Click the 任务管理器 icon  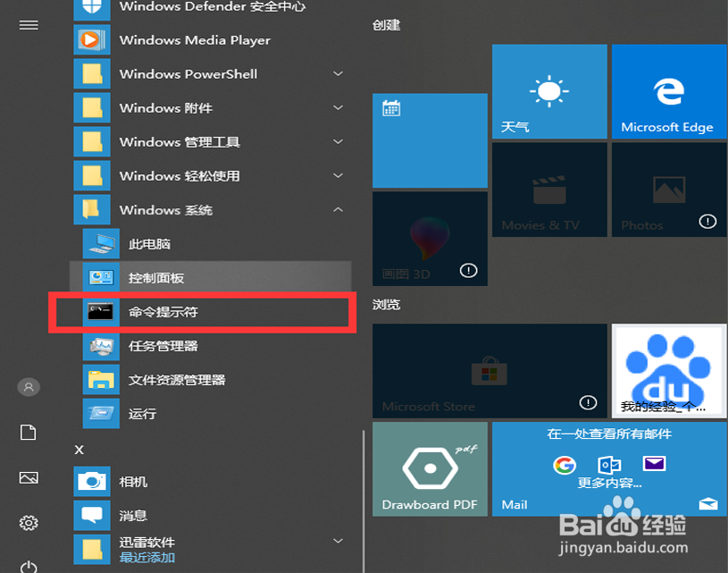click(101, 345)
